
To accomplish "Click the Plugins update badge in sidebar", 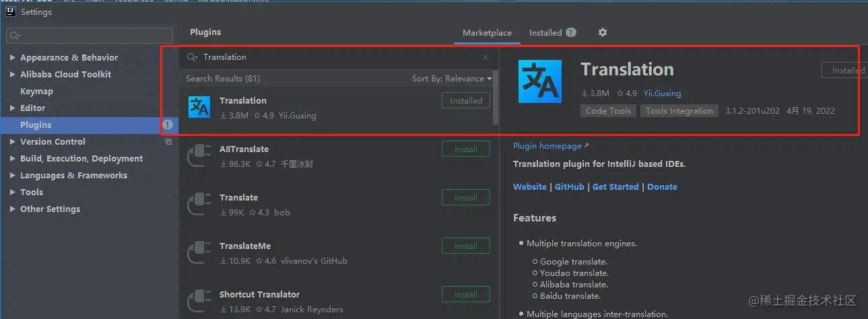I will [168, 125].
